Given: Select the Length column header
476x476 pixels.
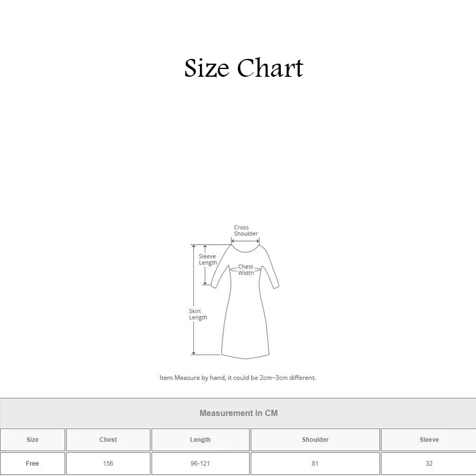Looking at the screenshot, I should [201, 440].
